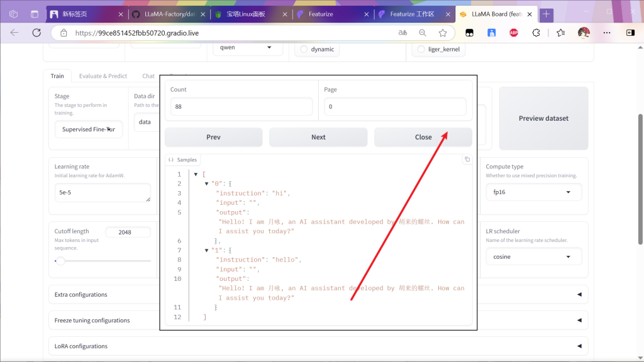Open the qwen template dropdown
Image resolution: width=644 pixels, height=362 pixels.
click(x=248, y=48)
